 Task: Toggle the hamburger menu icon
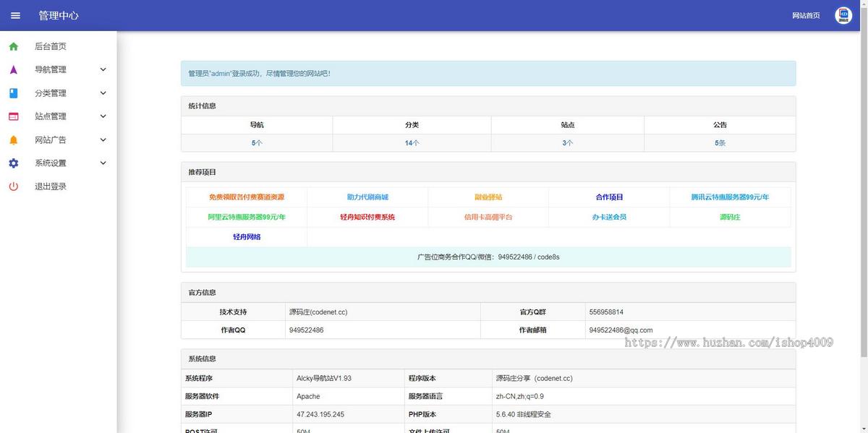15,15
